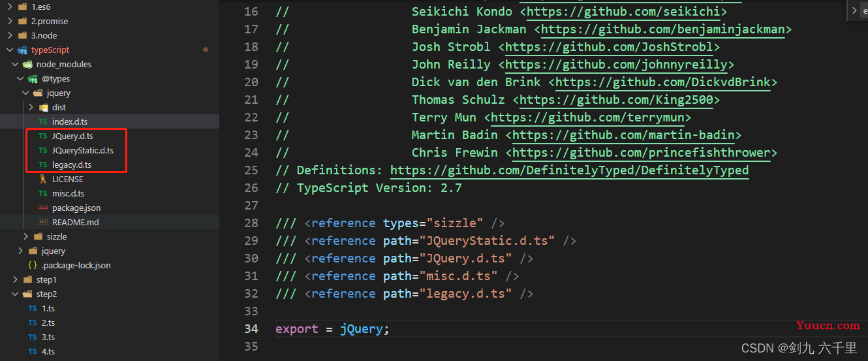Click the TS icon beside 4.ts
The image size is (868, 361).
33,351
